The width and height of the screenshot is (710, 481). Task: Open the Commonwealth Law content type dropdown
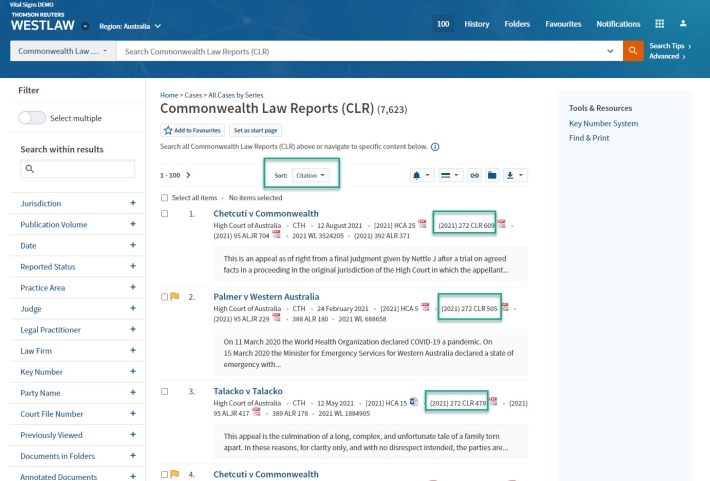[63, 51]
